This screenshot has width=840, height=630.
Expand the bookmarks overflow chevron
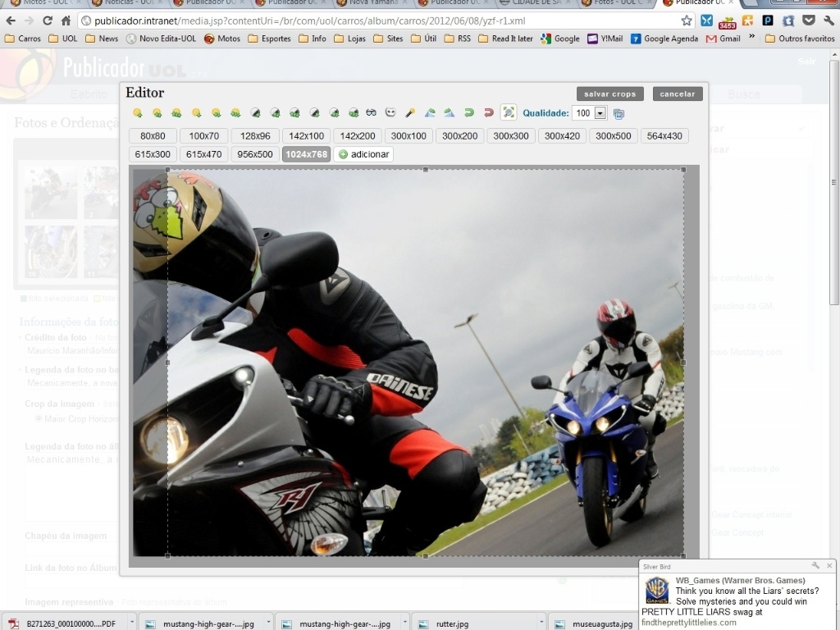click(751, 38)
